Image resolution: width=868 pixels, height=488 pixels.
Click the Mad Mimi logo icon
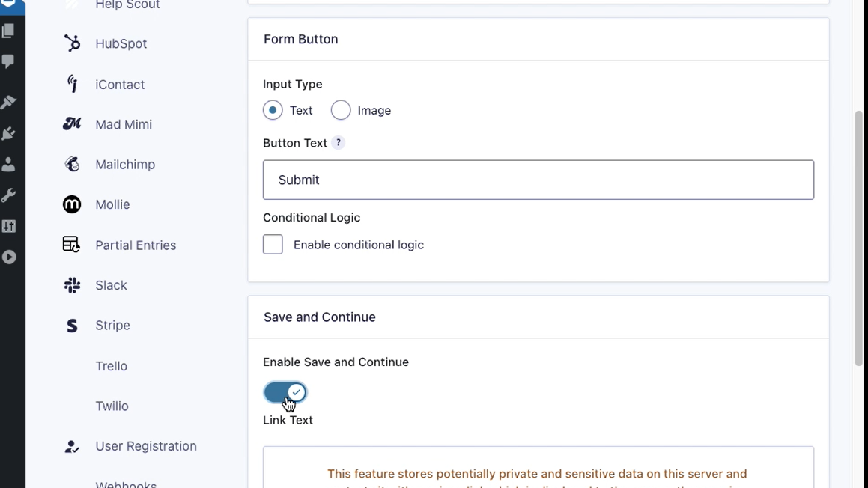click(72, 124)
